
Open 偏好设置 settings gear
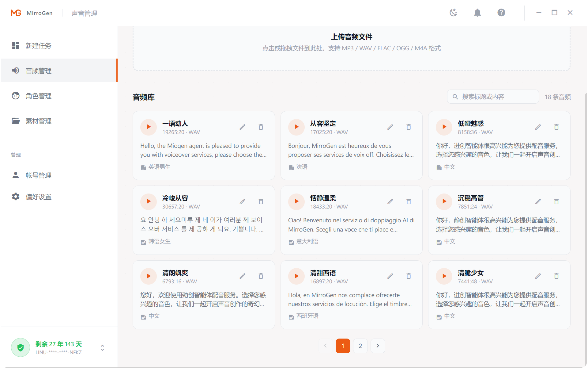point(38,197)
